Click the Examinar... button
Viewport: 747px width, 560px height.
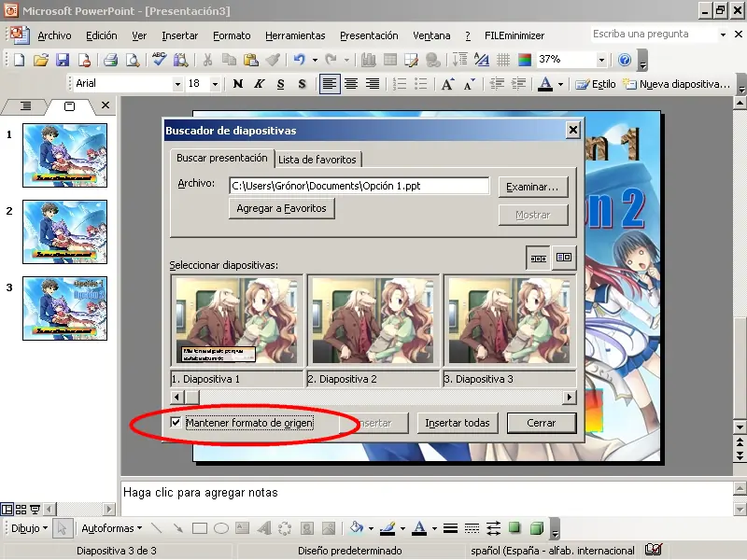click(x=532, y=187)
